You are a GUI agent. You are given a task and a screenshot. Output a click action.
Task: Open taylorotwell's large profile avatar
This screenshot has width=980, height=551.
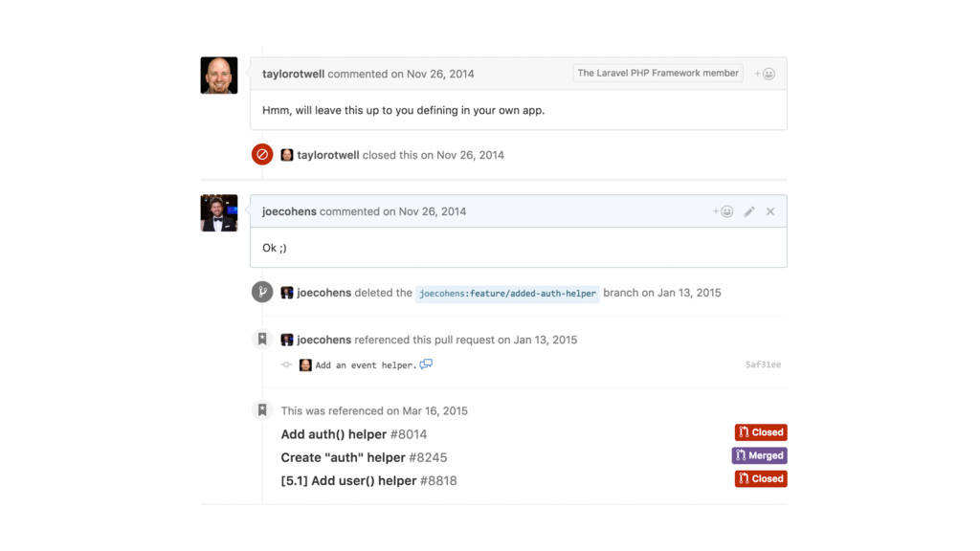click(x=219, y=75)
